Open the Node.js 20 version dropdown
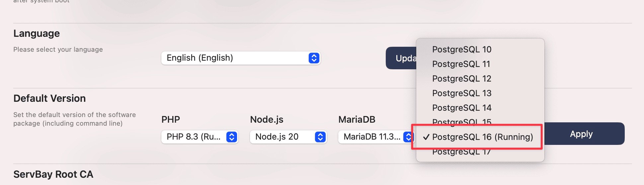Image resolution: width=644 pixels, height=185 pixels. click(x=288, y=137)
